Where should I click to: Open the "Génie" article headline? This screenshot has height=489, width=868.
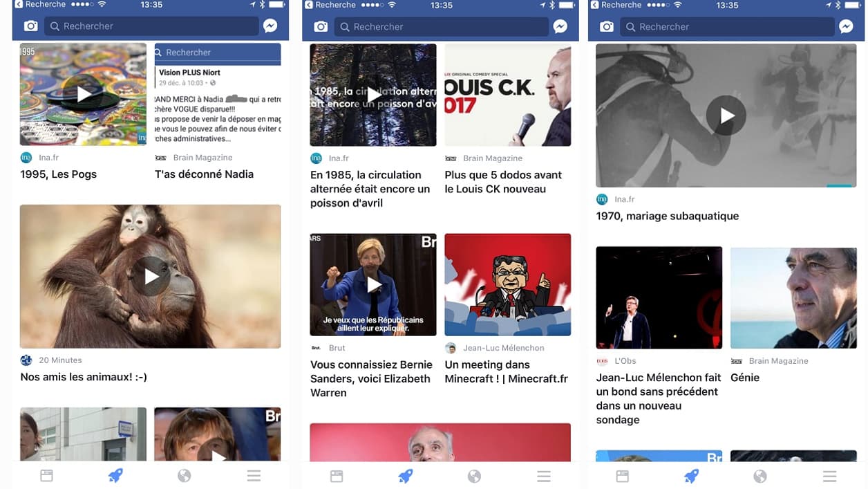click(x=745, y=378)
